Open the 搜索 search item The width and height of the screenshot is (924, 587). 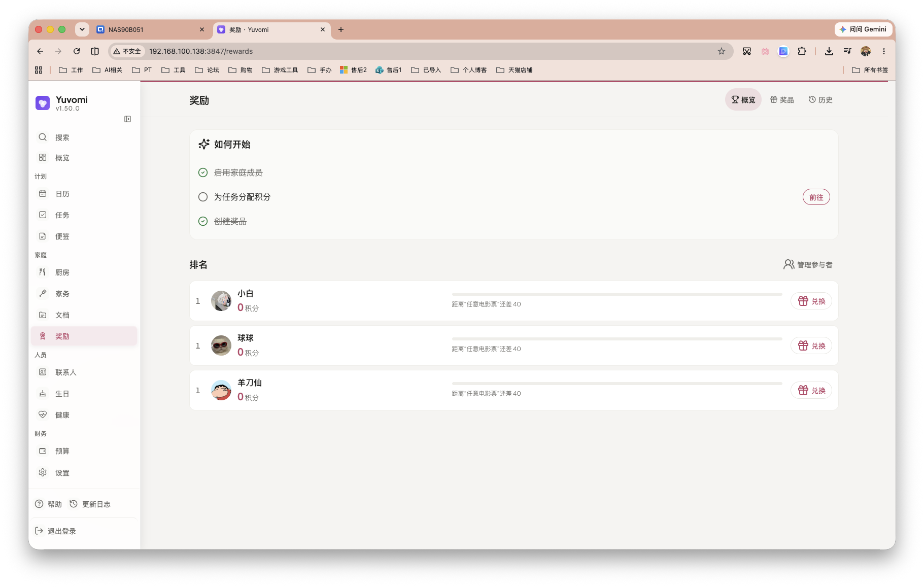point(84,137)
